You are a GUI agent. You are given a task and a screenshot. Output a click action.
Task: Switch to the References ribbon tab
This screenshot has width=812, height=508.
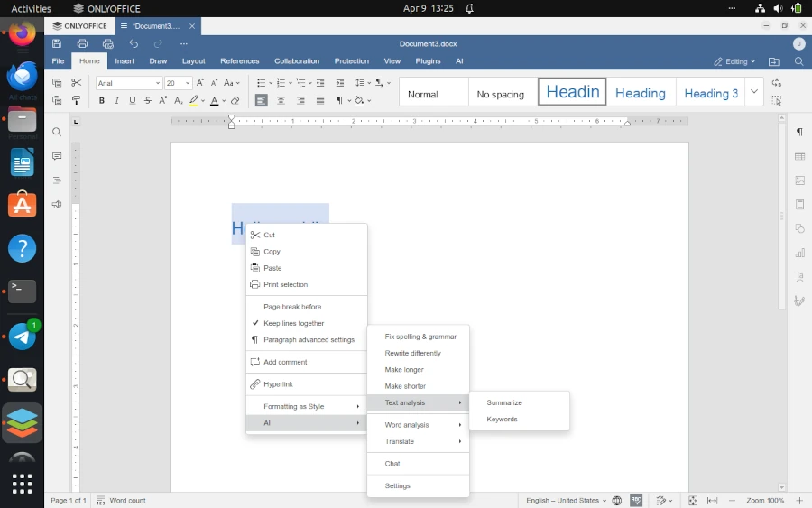pos(239,61)
